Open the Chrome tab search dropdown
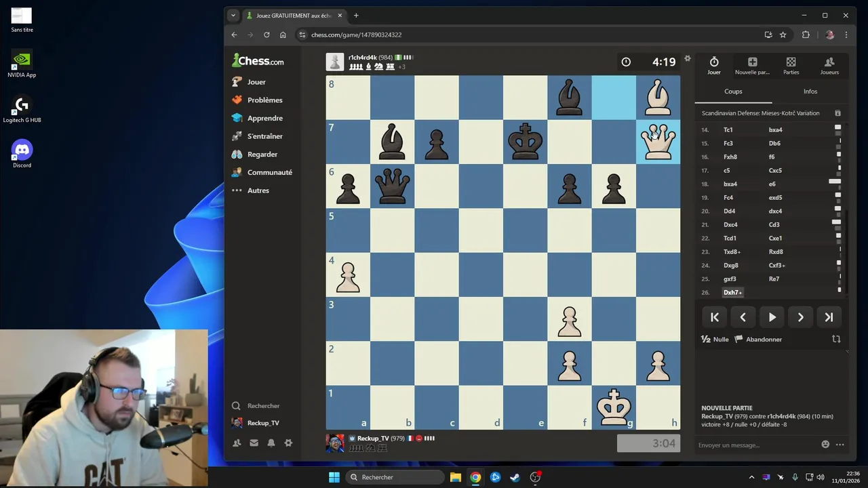868x488 pixels. tap(233, 16)
